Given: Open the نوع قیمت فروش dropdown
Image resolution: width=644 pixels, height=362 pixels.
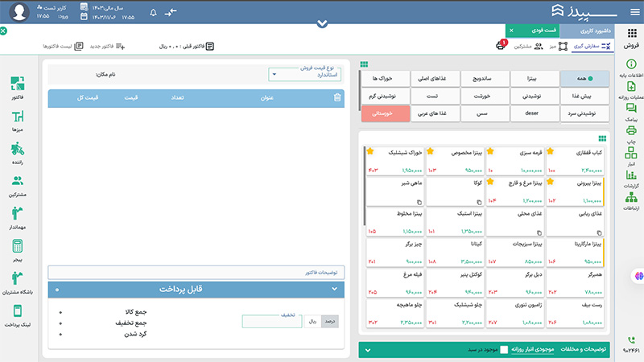Looking at the screenshot, I should click(x=305, y=74).
